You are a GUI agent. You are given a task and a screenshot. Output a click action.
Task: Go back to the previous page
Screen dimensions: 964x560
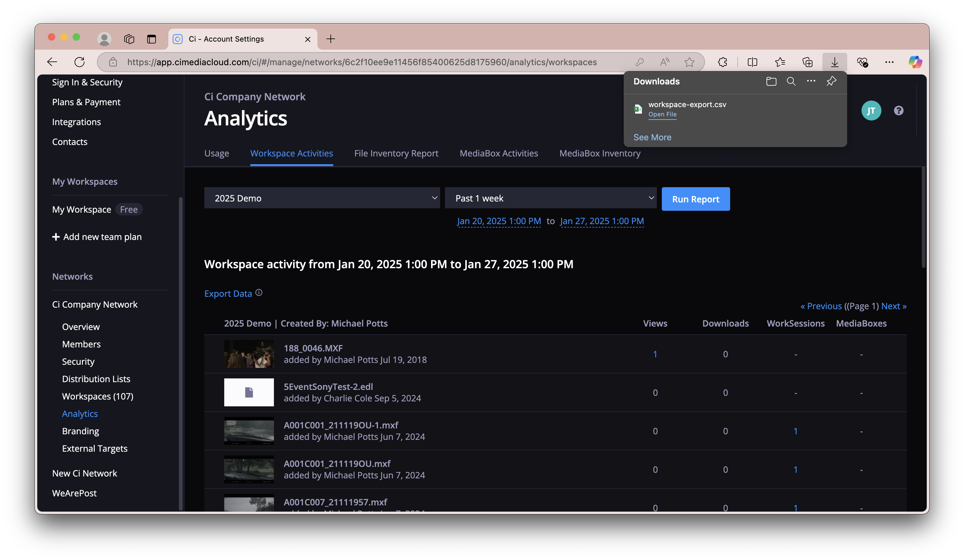[x=52, y=62]
